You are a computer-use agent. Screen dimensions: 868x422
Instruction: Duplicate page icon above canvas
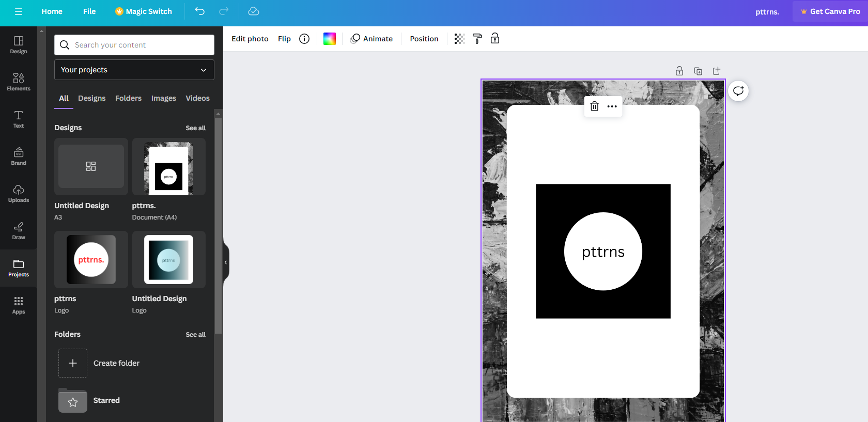click(698, 71)
